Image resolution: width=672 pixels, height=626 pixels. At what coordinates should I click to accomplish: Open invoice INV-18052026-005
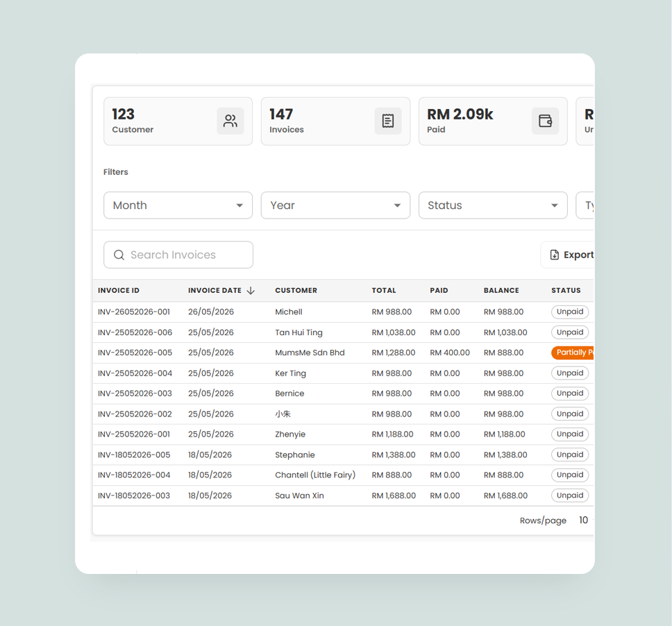(134, 455)
